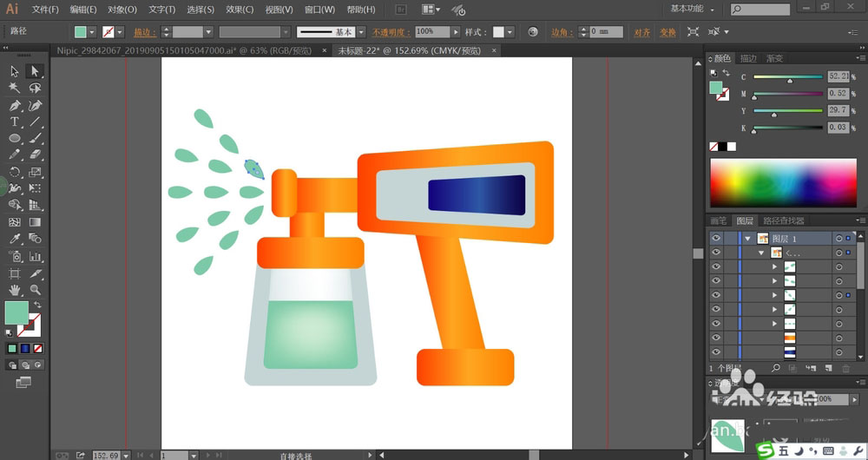Select the Free Transform tool
This screenshot has width=868, height=460.
(35, 188)
